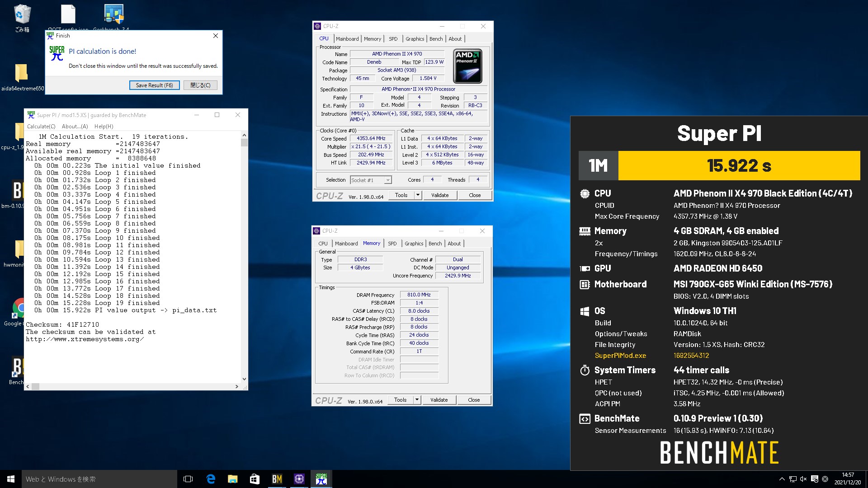Switch to Bench tab in top CPU-Z window
This screenshot has width=868, height=488.
point(436,39)
